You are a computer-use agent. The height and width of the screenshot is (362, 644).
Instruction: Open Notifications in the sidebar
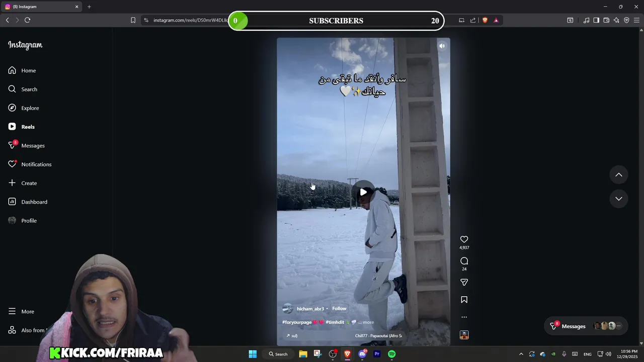pos(29,164)
